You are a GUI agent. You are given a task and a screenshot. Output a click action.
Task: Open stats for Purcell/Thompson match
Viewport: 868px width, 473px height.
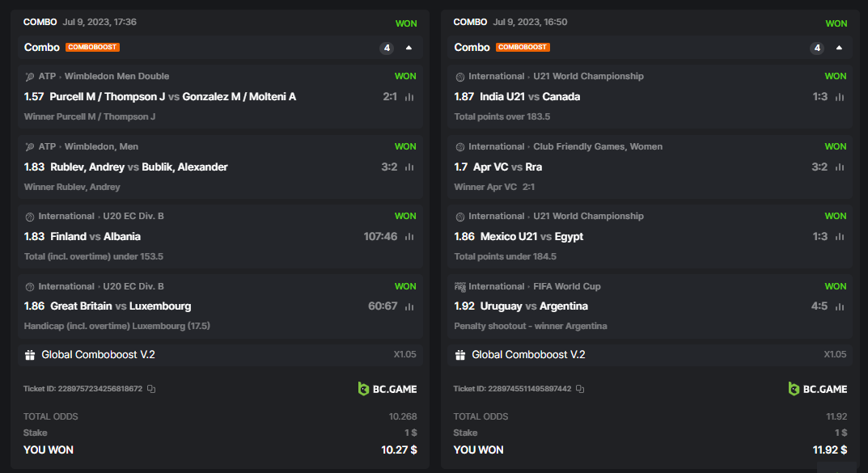409,97
